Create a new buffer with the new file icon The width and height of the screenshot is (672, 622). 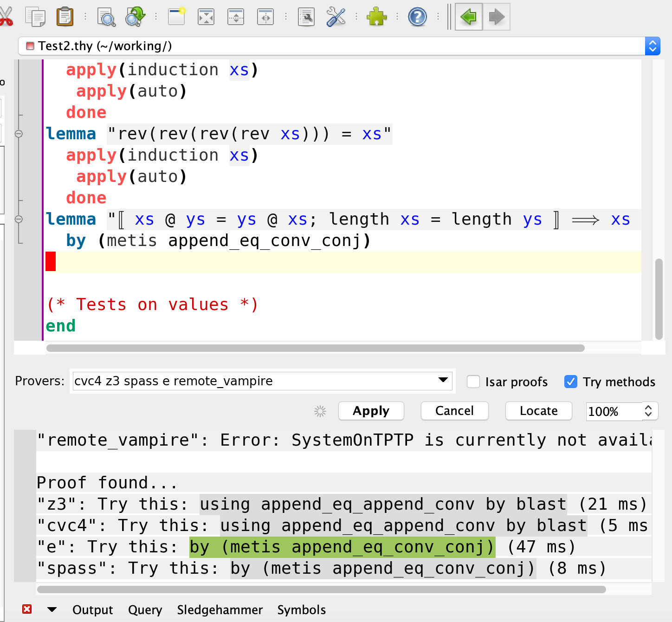[x=176, y=16]
